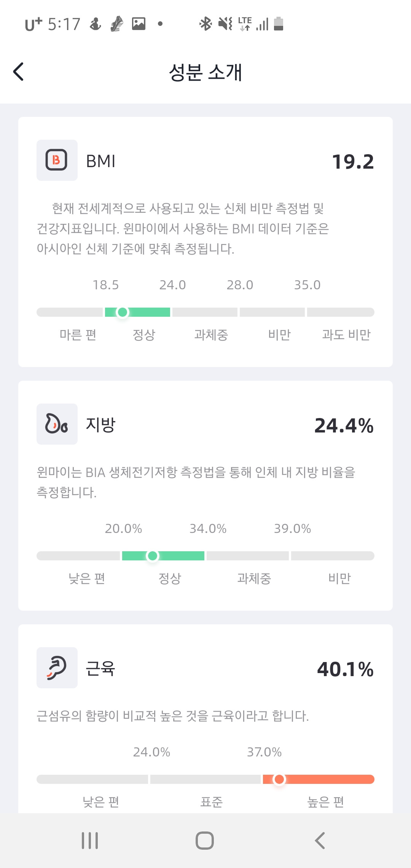Tap the Bluetooth status bar icon
The width and height of the screenshot is (411, 868).
[205, 24]
